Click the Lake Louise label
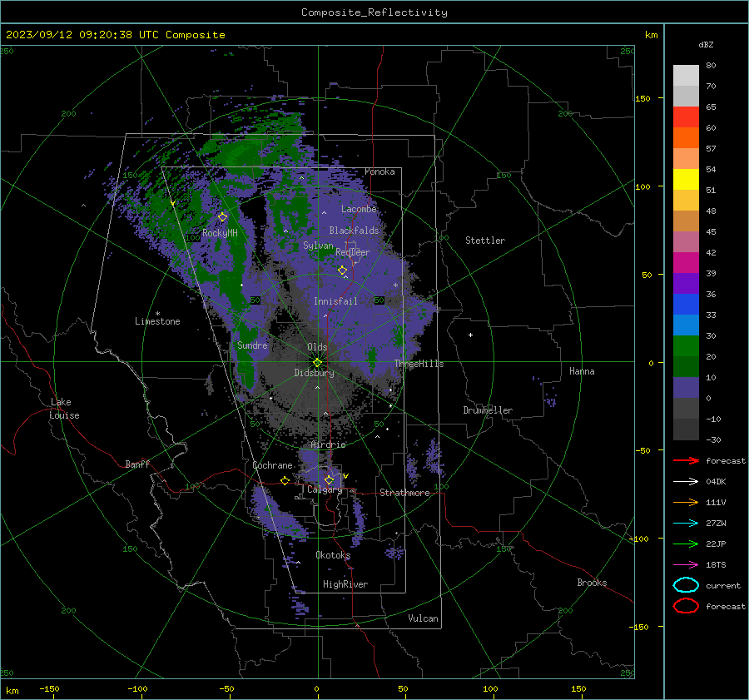 [64, 409]
